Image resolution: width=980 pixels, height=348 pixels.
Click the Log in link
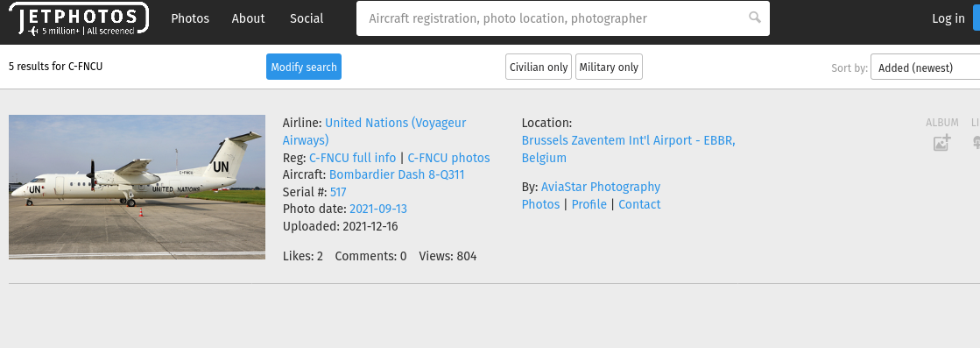point(948,18)
